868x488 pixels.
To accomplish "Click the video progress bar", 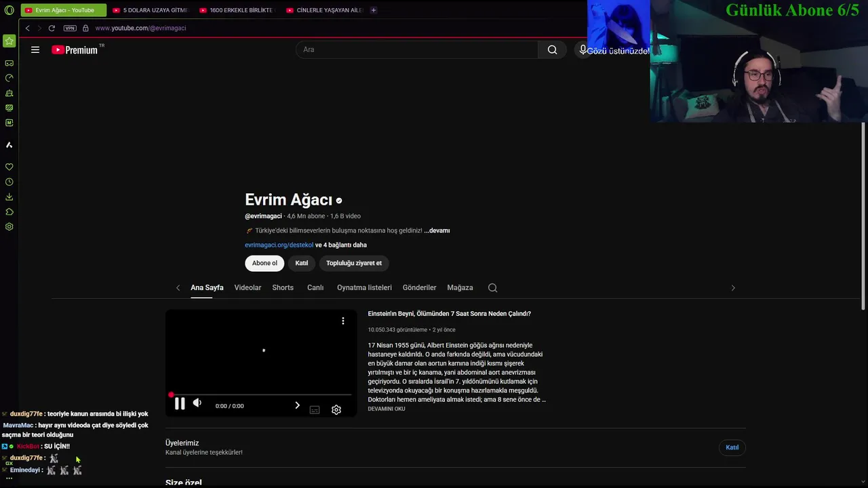I will coord(261,394).
